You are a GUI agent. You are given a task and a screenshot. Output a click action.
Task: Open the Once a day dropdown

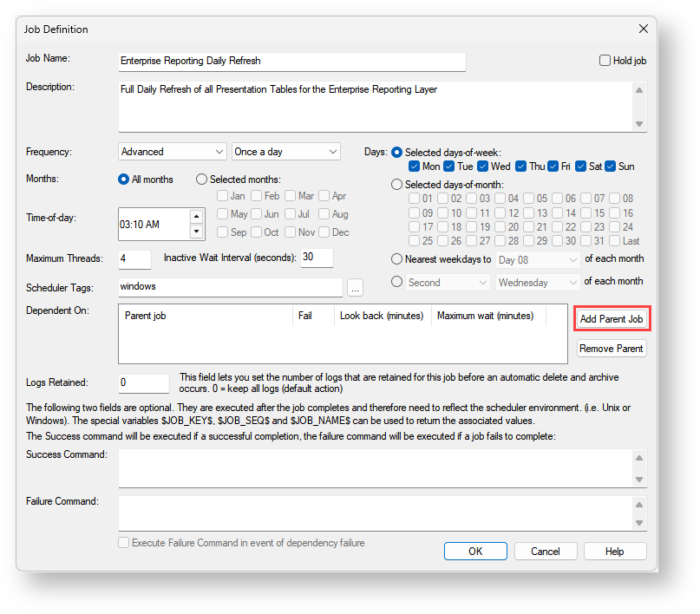point(285,152)
